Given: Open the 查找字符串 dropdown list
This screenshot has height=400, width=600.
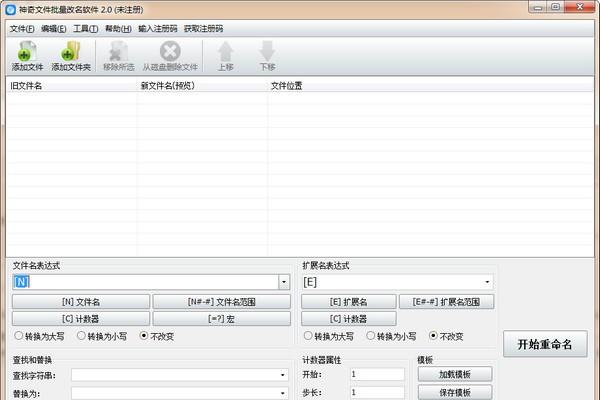Looking at the screenshot, I should pos(284,375).
